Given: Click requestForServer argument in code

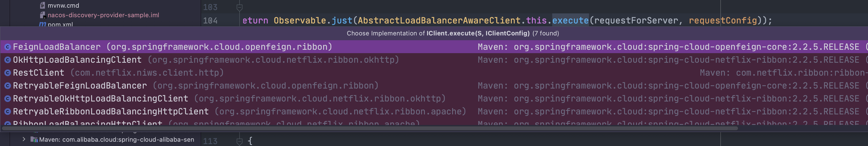Looking at the screenshot, I should (x=636, y=21).
